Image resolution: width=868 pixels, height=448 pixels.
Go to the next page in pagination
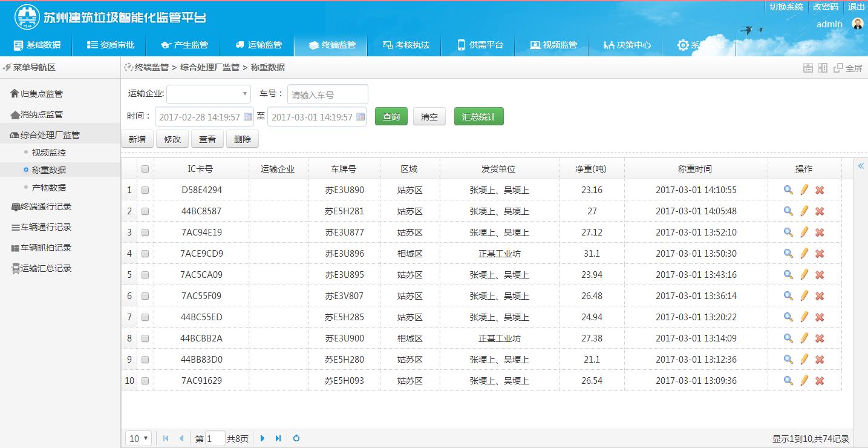(263, 438)
